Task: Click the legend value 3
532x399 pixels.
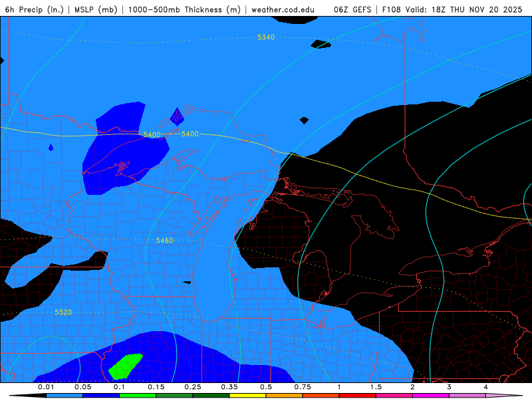Action: pyautogui.click(x=450, y=387)
